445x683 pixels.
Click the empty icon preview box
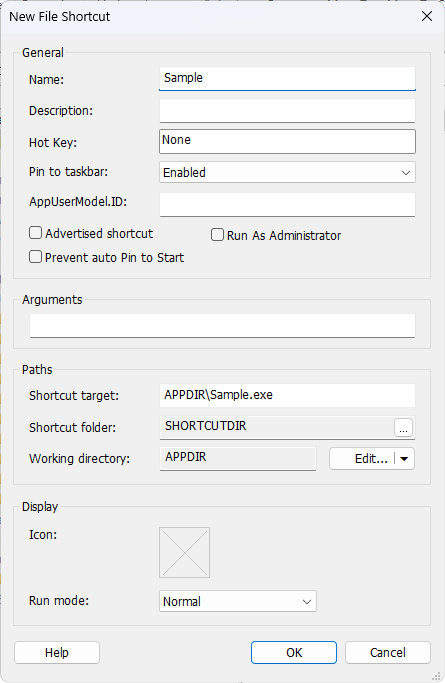click(x=184, y=552)
